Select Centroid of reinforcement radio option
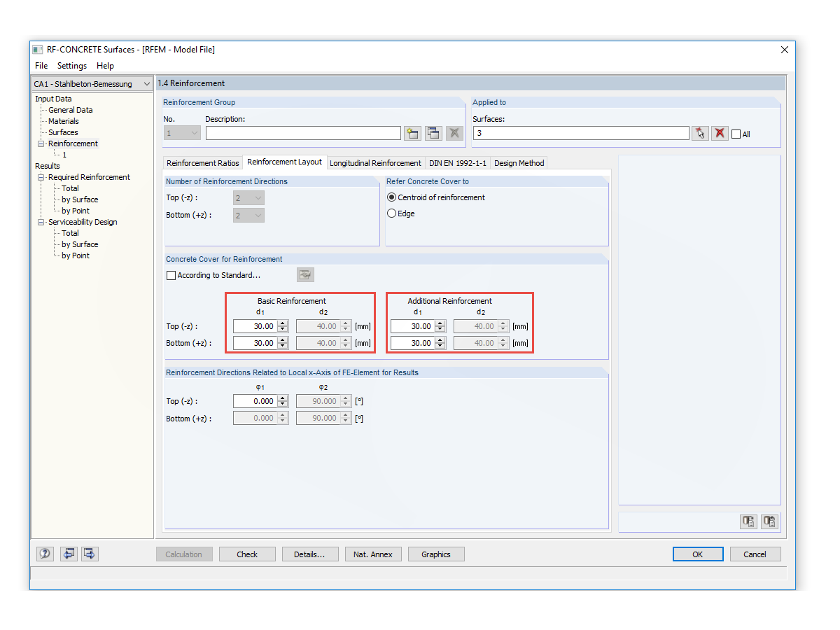 (391, 197)
